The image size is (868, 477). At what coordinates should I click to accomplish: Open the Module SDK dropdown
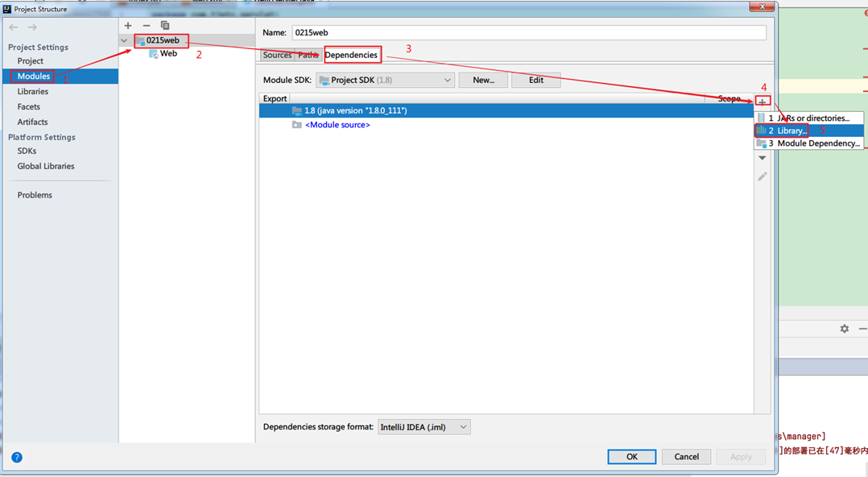385,81
